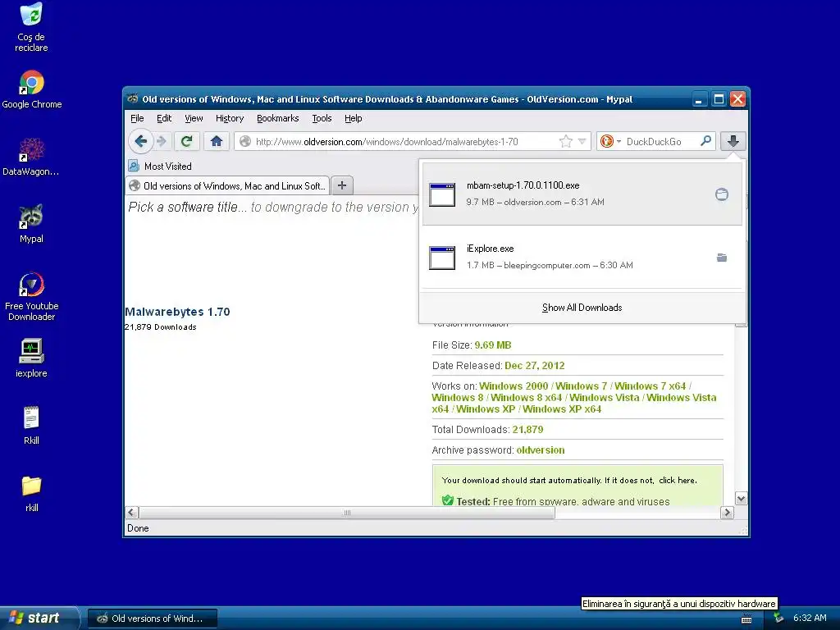This screenshot has width=840, height=630.
Task: Bookmark this page with the star icon
Action: 565,141
